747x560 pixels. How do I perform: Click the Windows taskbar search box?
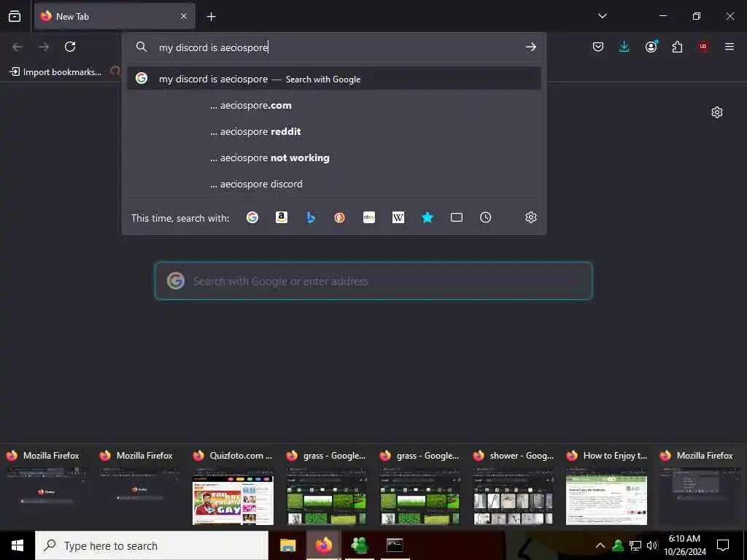[x=152, y=545]
